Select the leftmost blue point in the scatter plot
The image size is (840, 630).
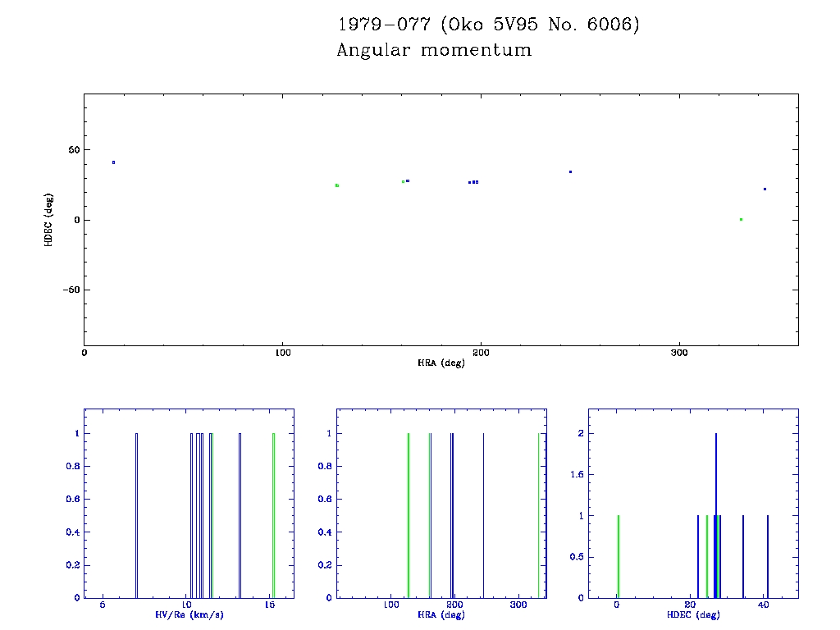tap(113, 162)
